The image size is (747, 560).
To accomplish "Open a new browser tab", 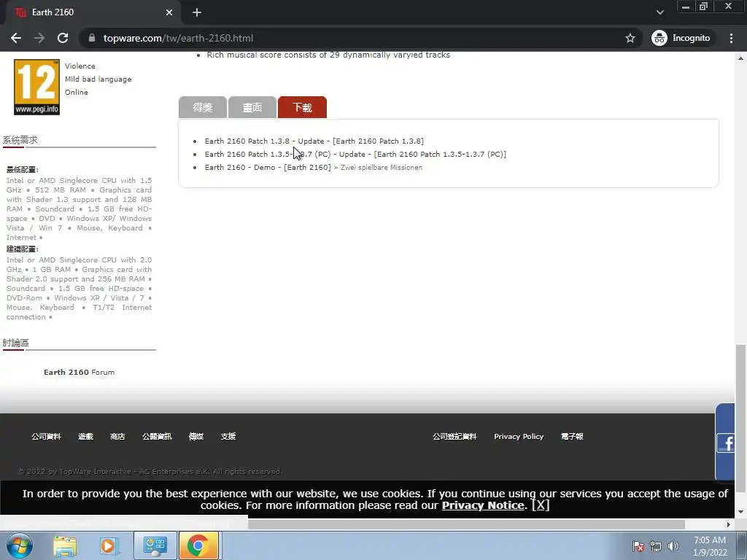I will [197, 12].
